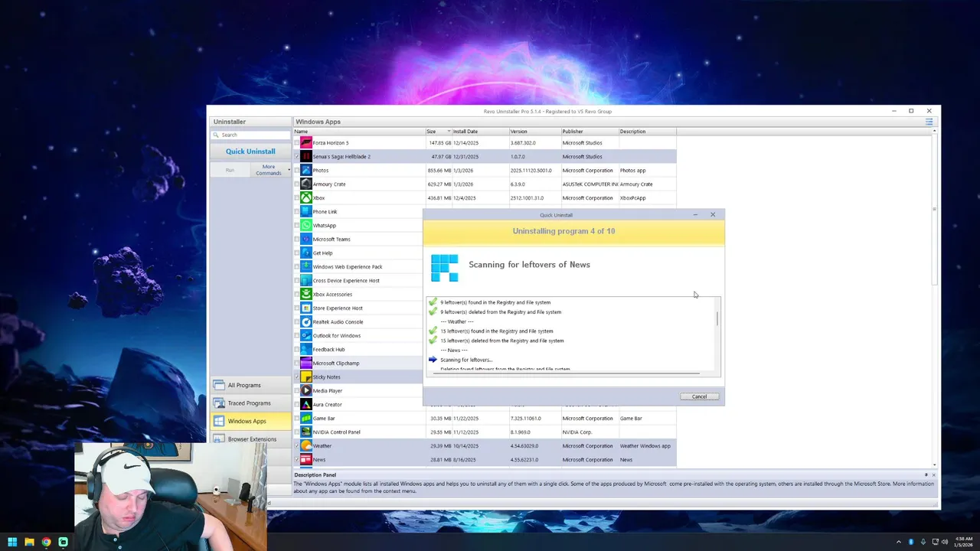Check the WhatsApp row checkbox
This screenshot has height=551, width=980.
coord(297,226)
